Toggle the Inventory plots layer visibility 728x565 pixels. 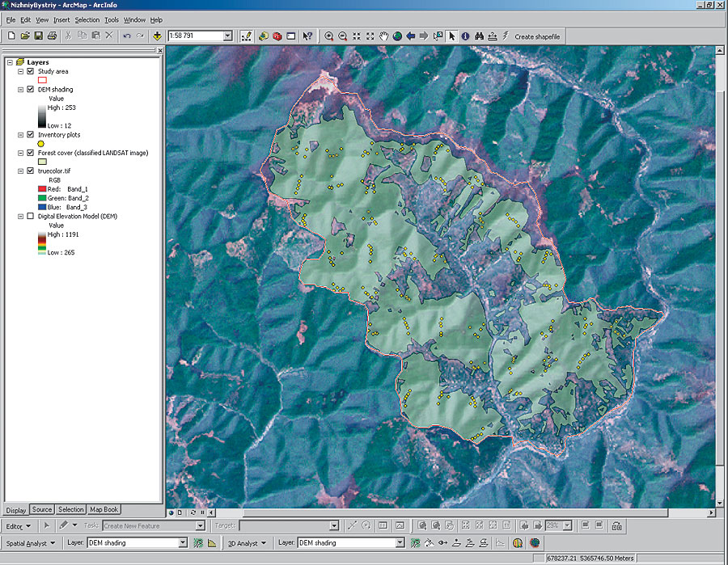point(30,134)
